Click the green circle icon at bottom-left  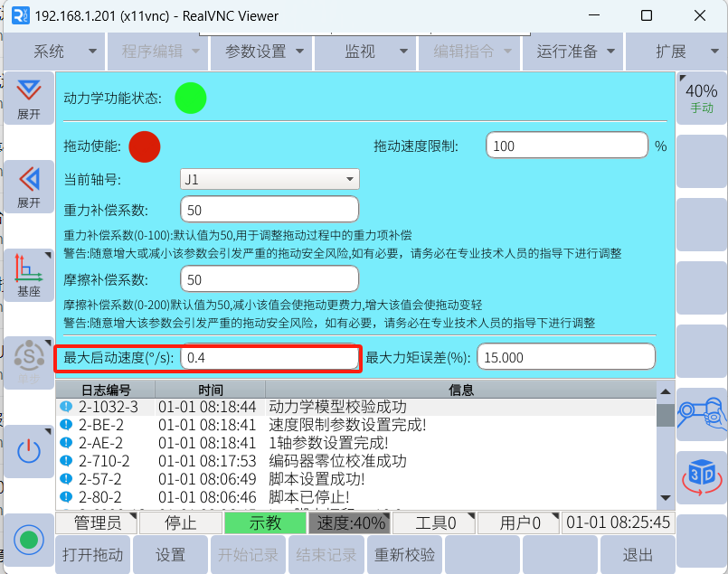(x=29, y=540)
